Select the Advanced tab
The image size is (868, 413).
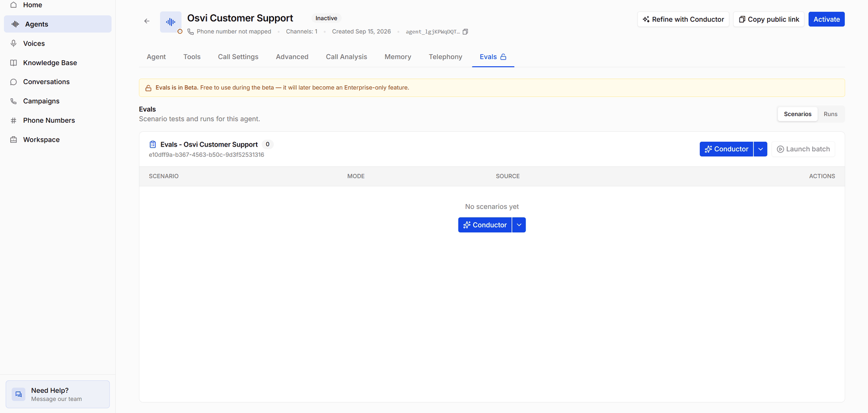[x=292, y=56]
